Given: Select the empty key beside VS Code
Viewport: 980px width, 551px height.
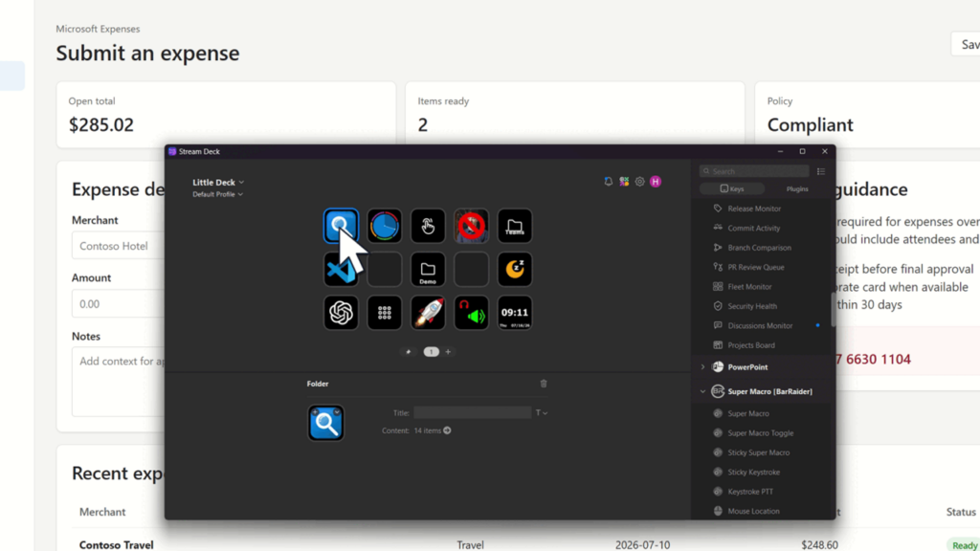Looking at the screenshot, I should 385,269.
